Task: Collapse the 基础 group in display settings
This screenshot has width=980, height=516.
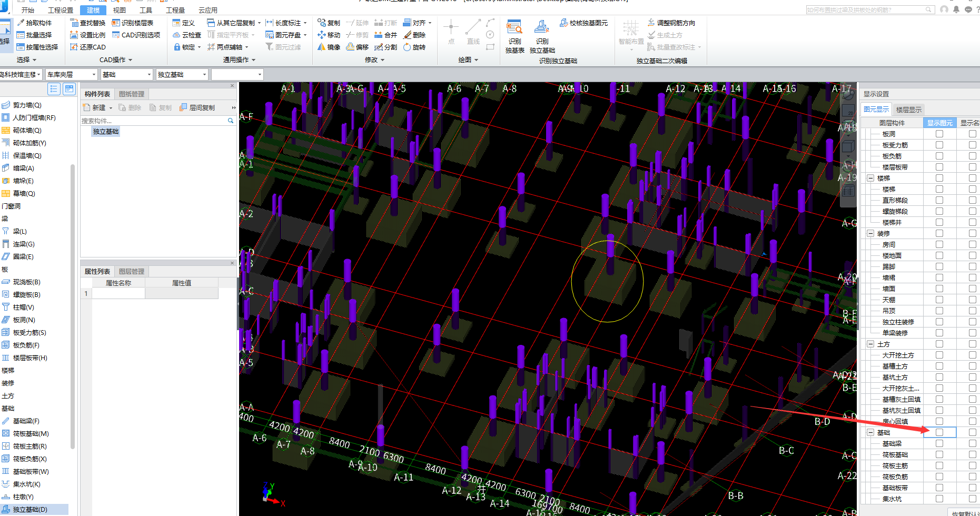Action: [870, 432]
